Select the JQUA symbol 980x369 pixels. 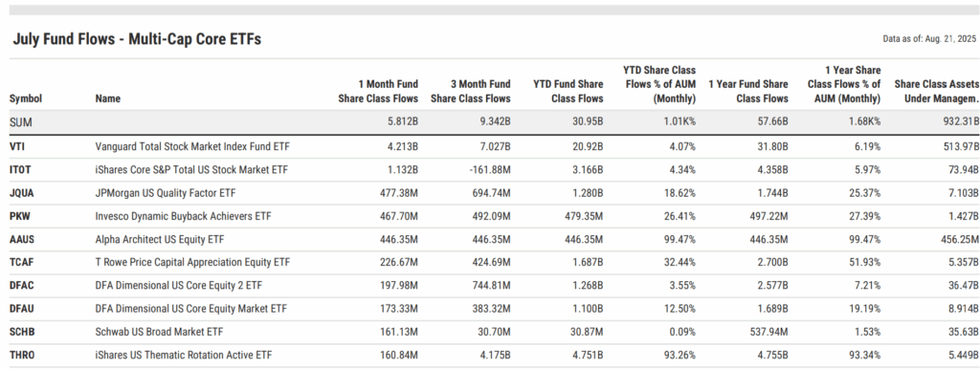point(21,193)
